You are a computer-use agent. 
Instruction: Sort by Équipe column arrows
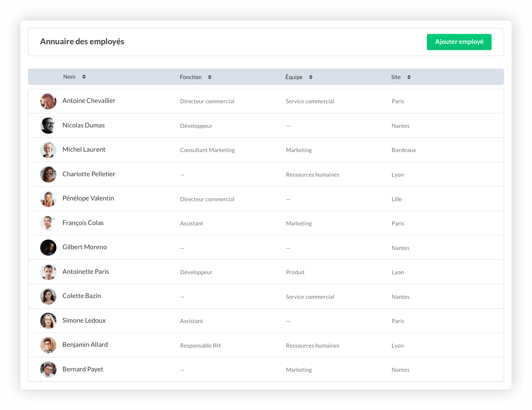(311, 77)
